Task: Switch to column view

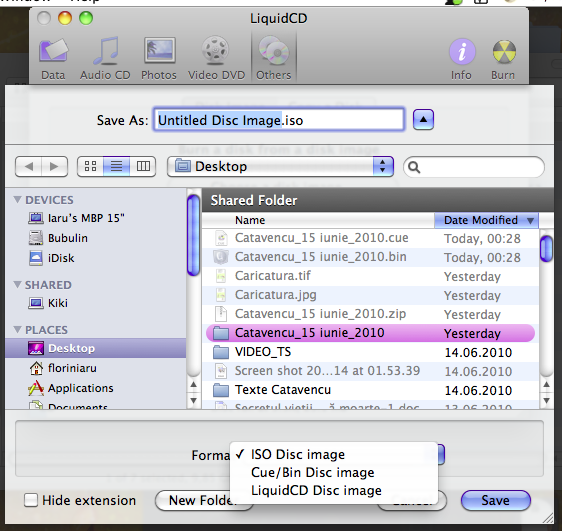Action: coord(143,167)
